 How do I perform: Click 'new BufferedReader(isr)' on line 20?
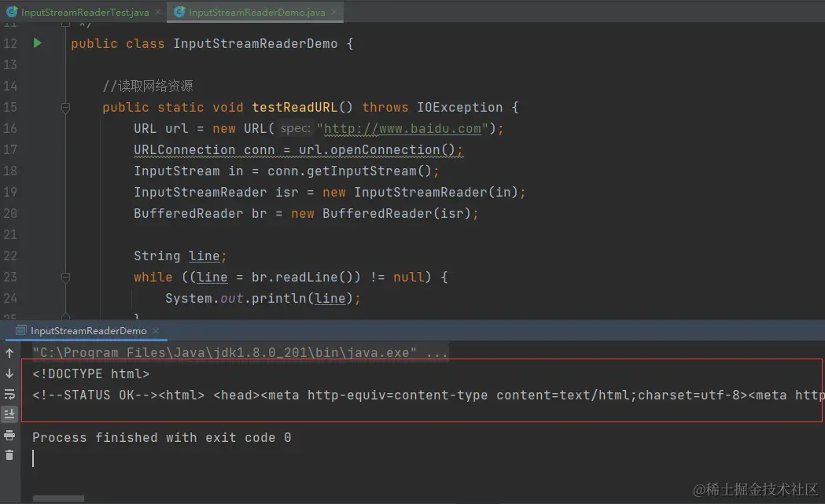[x=381, y=214]
